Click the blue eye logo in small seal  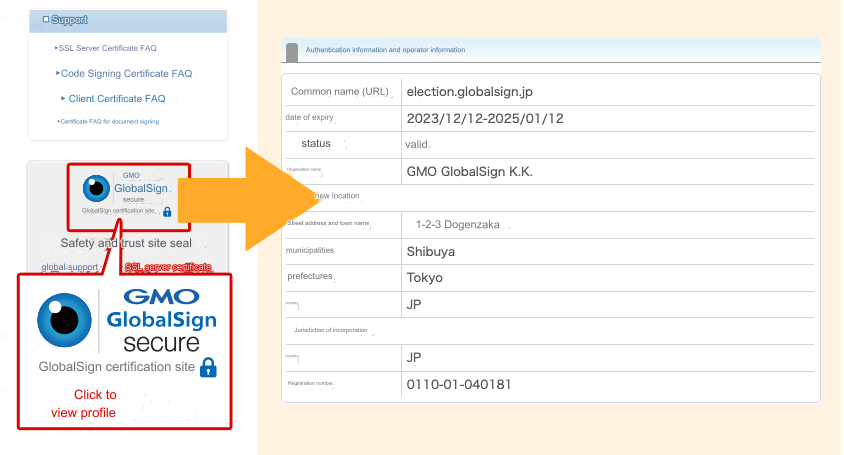(x=96, y=188)
